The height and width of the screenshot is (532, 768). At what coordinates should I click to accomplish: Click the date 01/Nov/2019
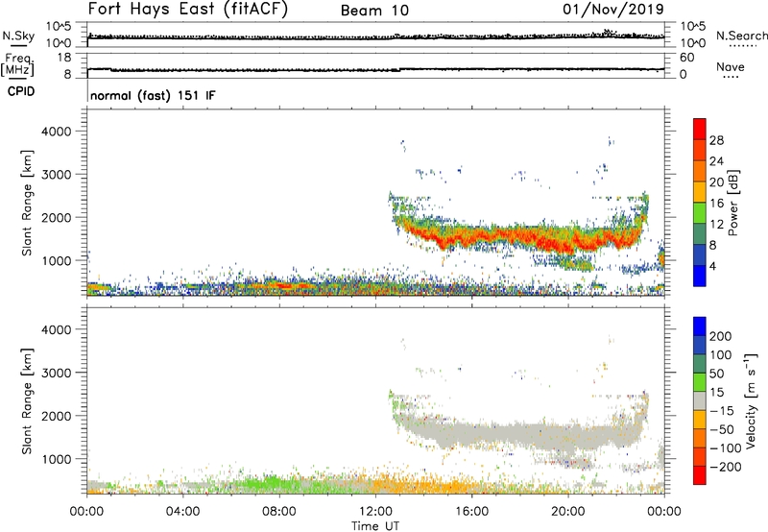coord(613,9)
